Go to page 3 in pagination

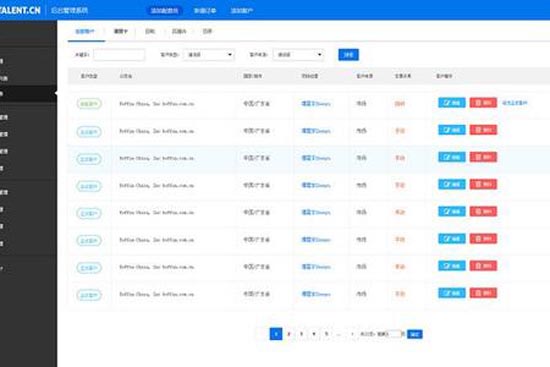pos(301,334)
